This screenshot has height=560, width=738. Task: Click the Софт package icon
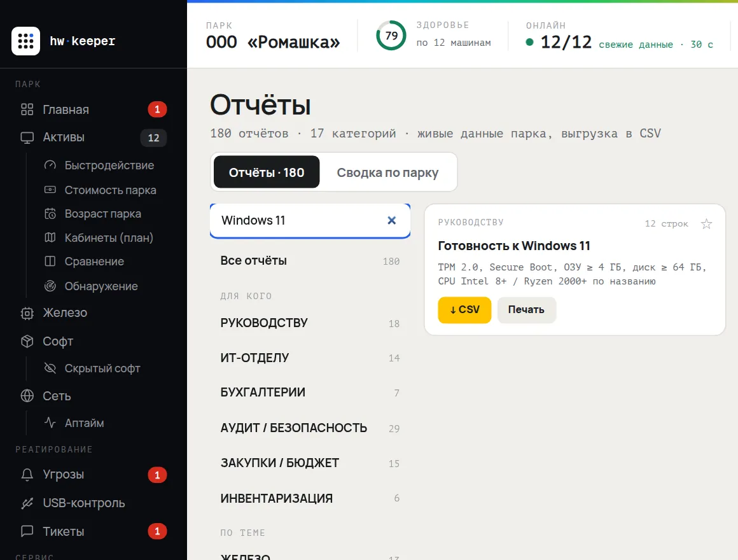27,341
